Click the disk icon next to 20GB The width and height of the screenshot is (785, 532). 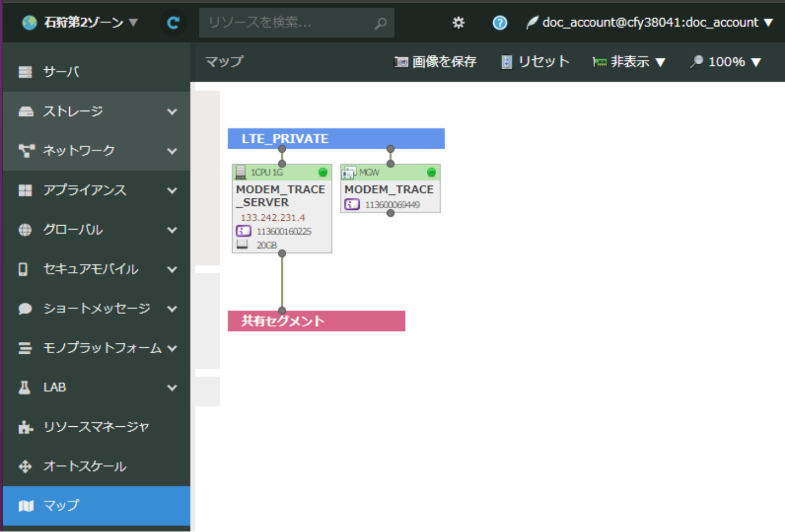coord(243,245)
